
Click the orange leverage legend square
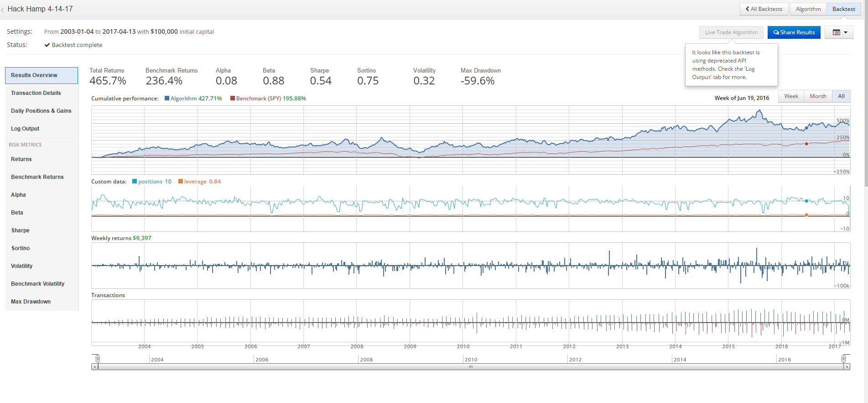coord(181,181)
